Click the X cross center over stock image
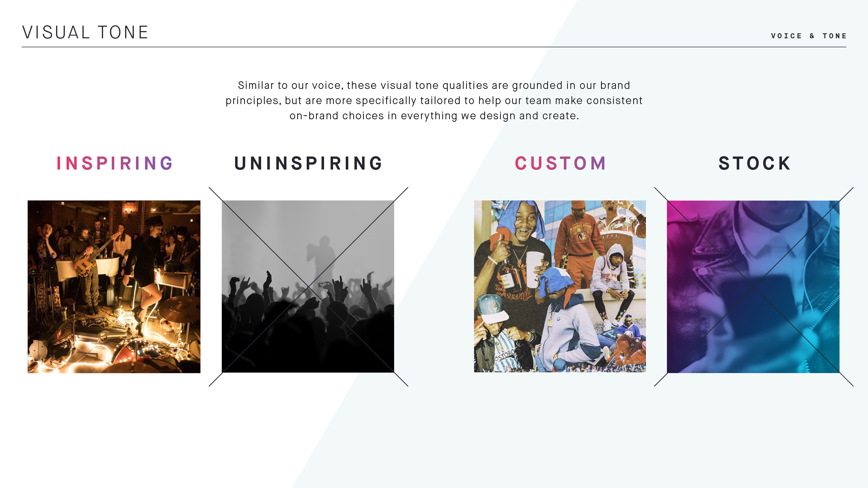The image size is (868, 488). 754,287
